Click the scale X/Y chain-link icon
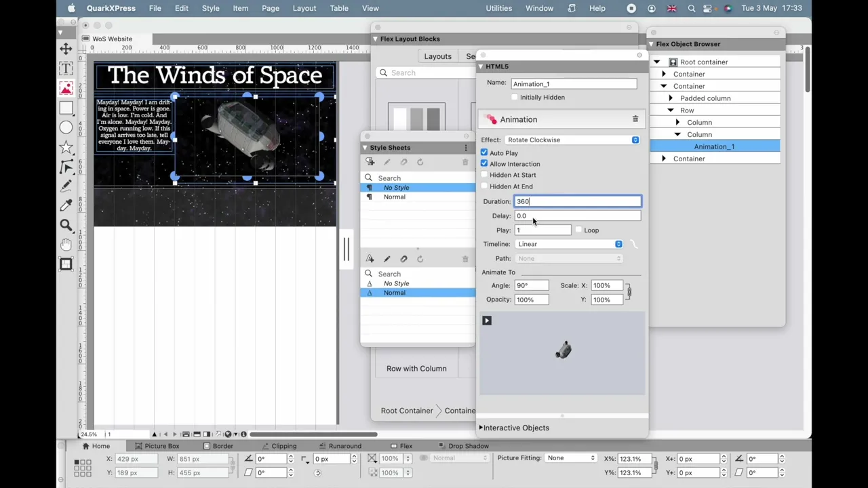868x488 pixels. click(629, 292)
